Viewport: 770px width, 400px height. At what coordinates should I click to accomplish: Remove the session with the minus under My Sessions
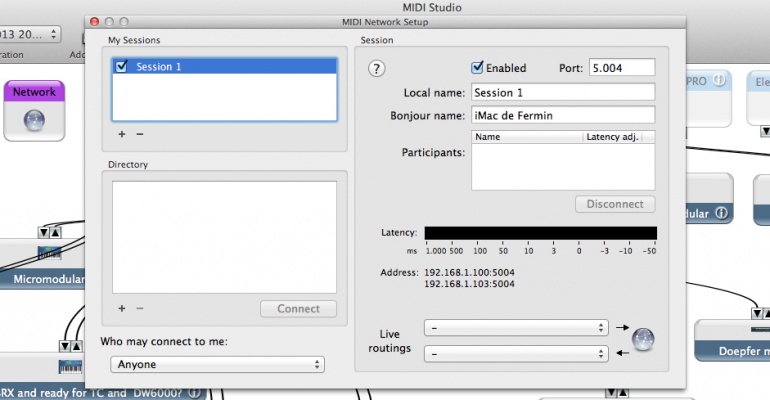140,134
